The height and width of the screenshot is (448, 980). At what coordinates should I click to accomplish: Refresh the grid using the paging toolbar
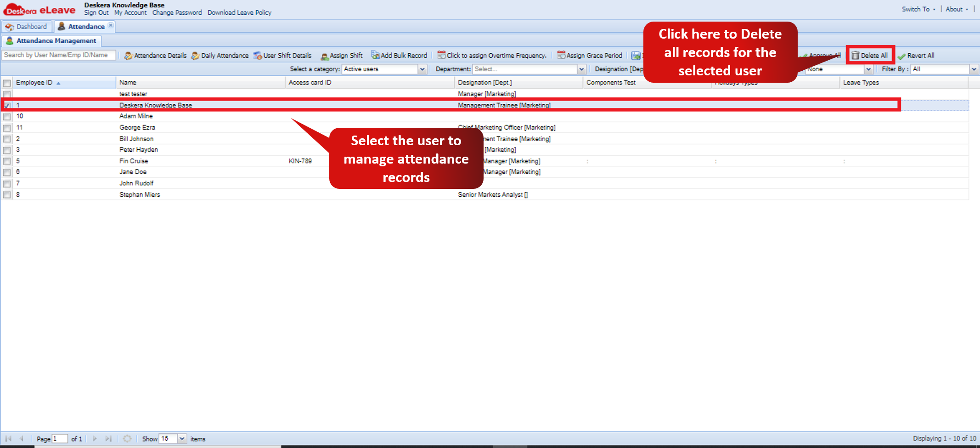(x=127, y=439)
